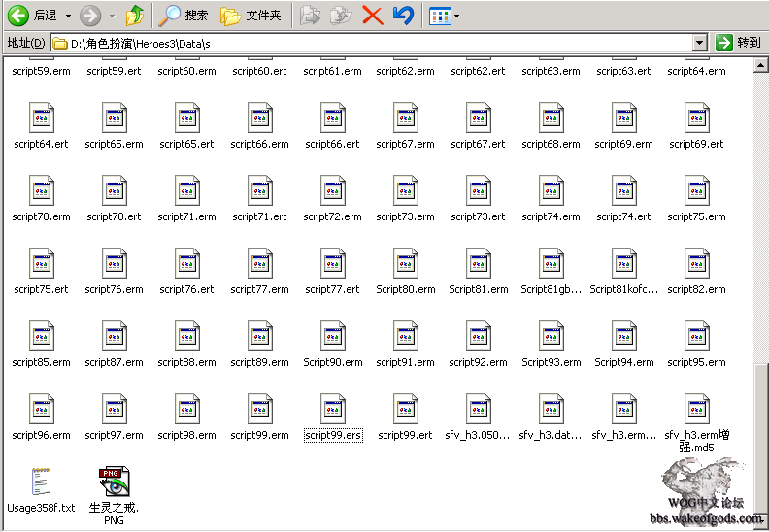Select the Usage358f.txt notepad icon
The image size is (769, 532).
tap(41, 482)
